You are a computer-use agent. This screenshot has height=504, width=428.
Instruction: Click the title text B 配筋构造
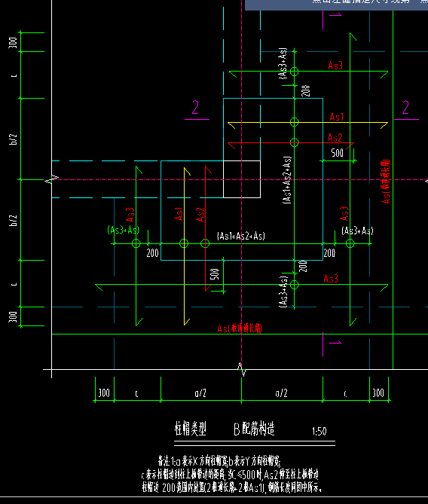click(x=254, y=429)
